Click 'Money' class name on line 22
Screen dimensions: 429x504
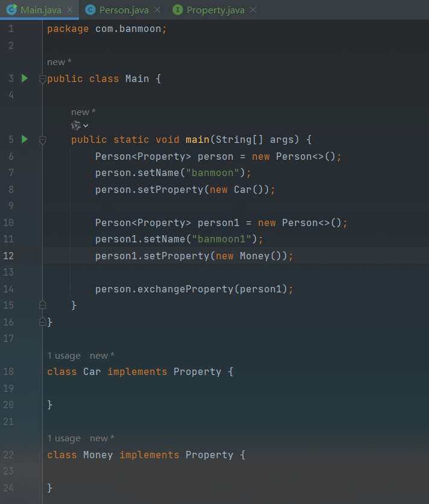point(98,455)
